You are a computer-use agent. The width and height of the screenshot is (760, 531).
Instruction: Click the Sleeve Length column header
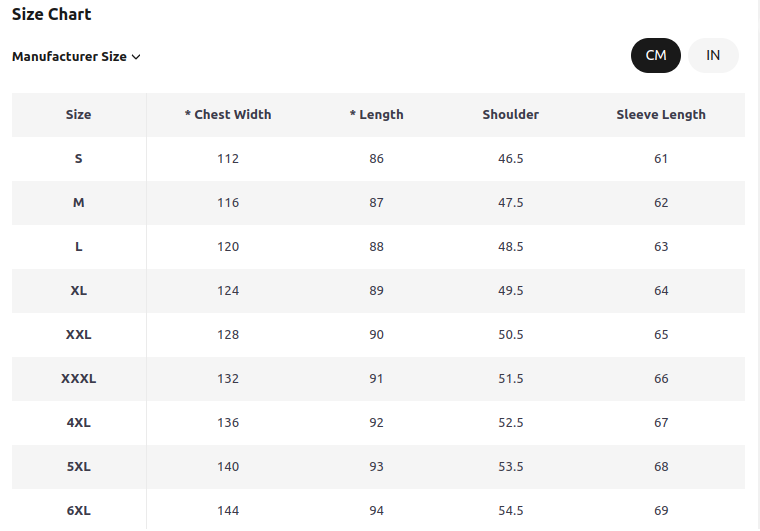(661, 115)
